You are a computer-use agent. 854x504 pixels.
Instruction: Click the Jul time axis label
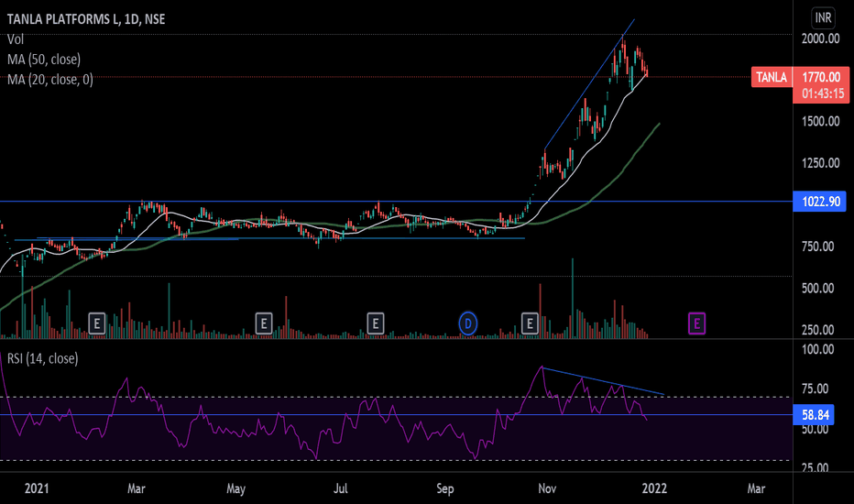tap(340, 488)
